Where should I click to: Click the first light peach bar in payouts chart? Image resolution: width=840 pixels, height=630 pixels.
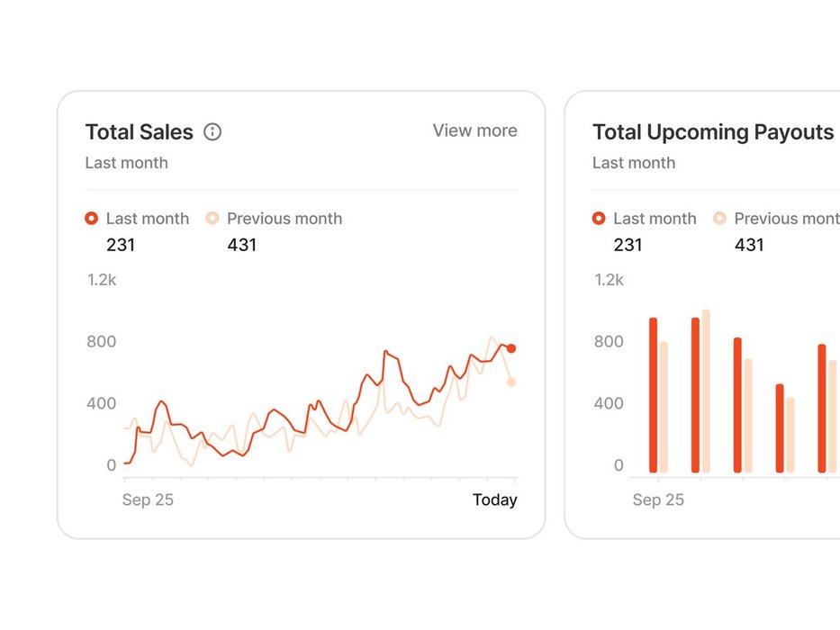[664, 408]
